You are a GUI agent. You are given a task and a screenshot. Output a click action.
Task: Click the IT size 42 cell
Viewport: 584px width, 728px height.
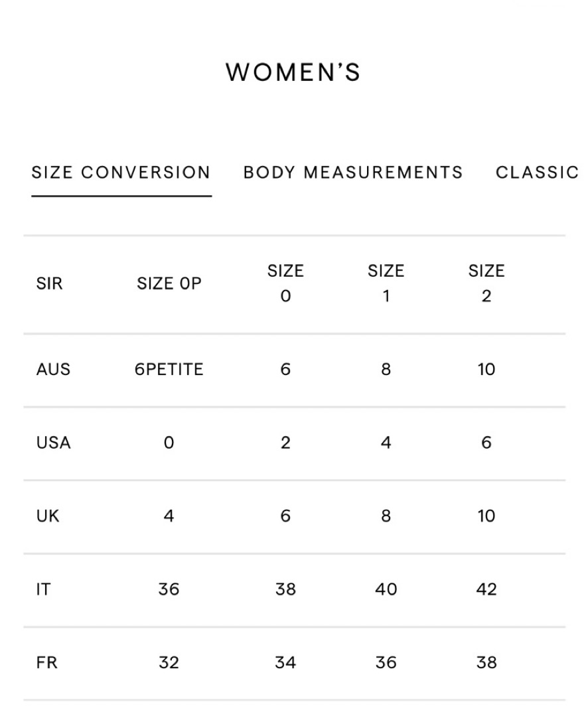pos(486,590)
